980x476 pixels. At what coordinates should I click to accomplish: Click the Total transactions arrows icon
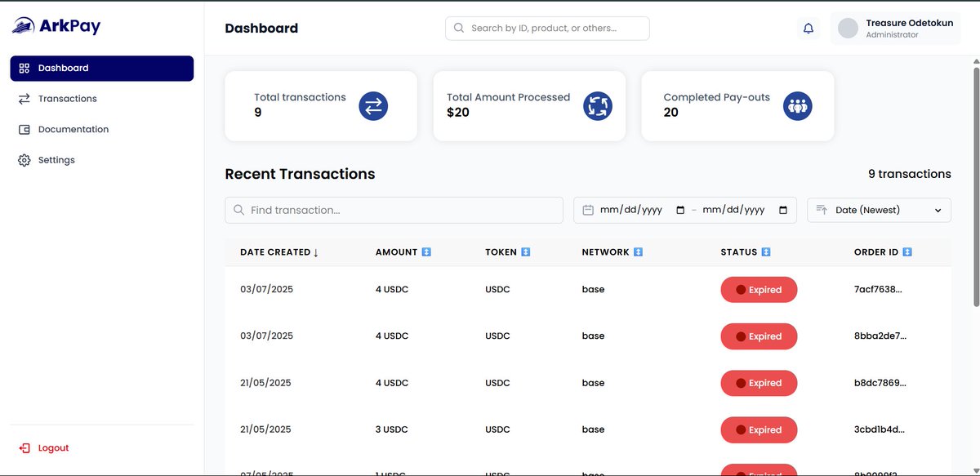pyautogui.click(x=373, y=105)
